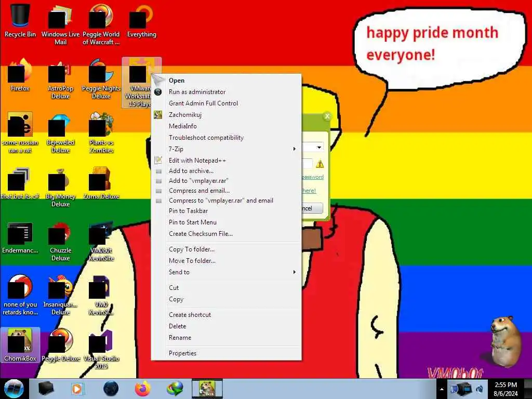Select Create Checksum File...

coord(226,234)
